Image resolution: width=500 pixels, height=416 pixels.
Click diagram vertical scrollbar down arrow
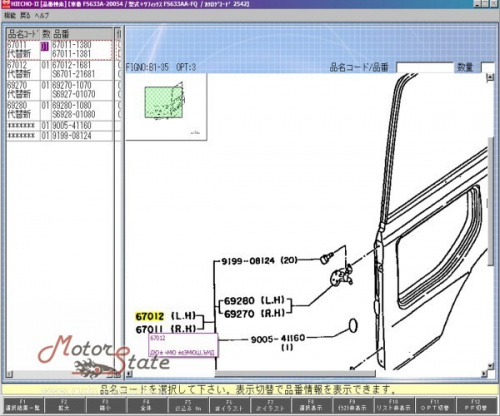490,366
